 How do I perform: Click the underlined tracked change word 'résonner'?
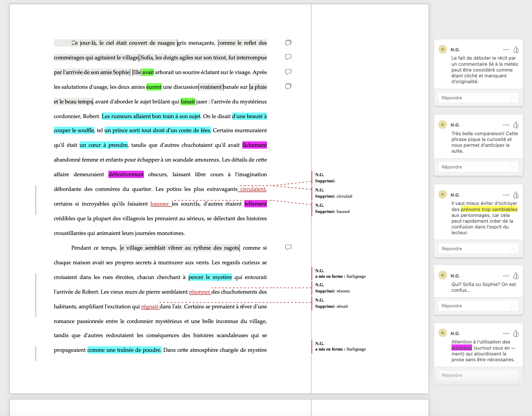pyautogui.click(x=199, y=292)
